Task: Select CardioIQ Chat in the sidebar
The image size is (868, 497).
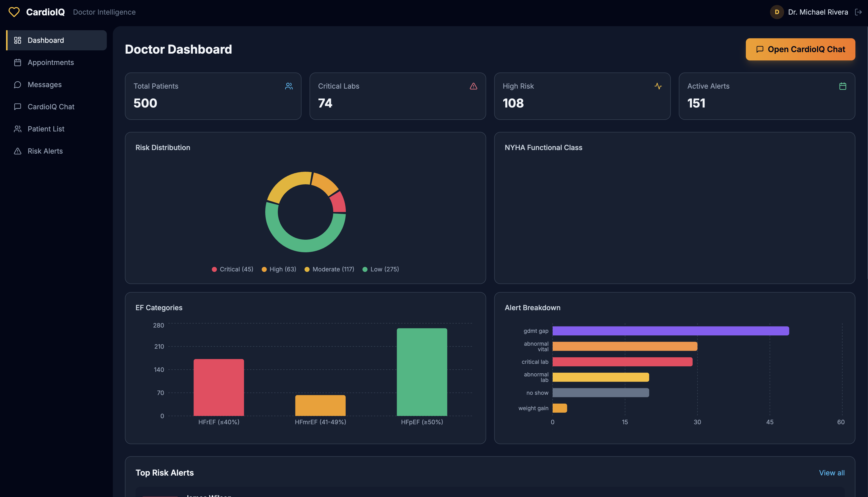Action: point(51,107)
